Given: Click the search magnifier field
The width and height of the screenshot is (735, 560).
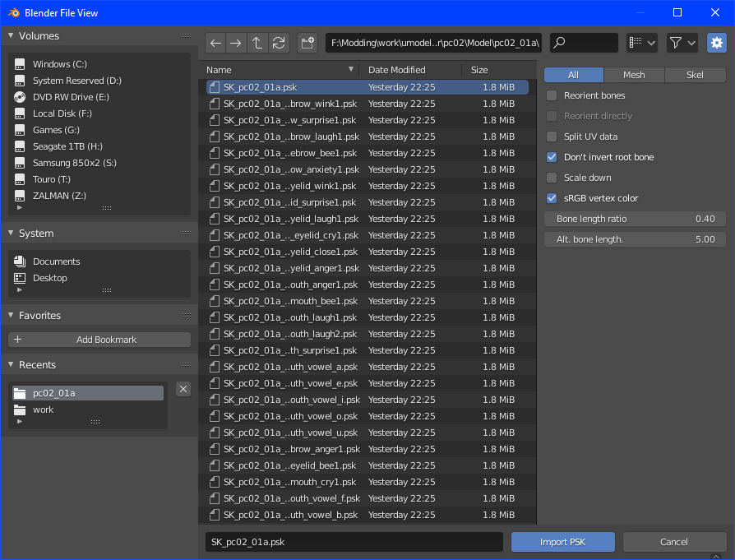Looking at the screenshot, I should 584,43.
